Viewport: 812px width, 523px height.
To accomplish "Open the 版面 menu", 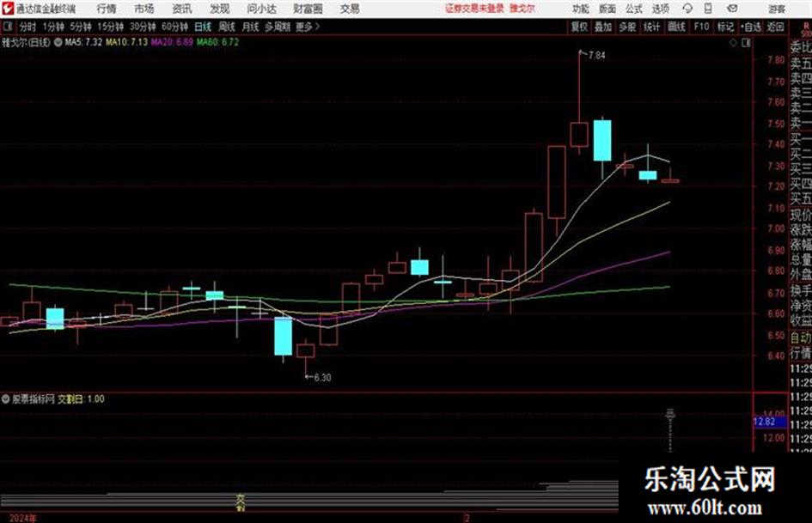I will pyautogui.click(x=607, y=9).
